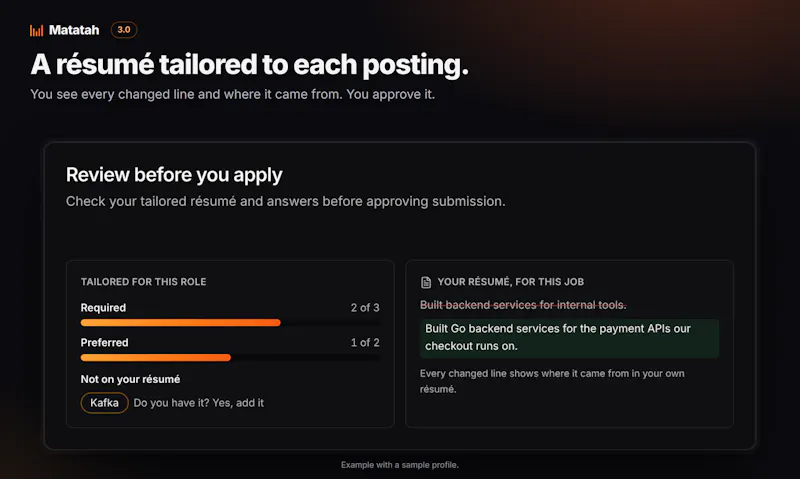
Task: Click the note about every changed line's source
Action: click(552, 381)
